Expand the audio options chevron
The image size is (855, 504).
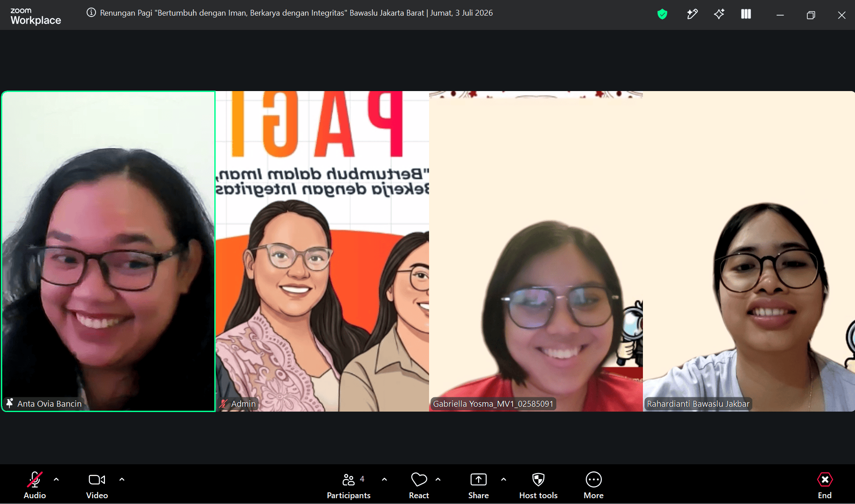56,479
